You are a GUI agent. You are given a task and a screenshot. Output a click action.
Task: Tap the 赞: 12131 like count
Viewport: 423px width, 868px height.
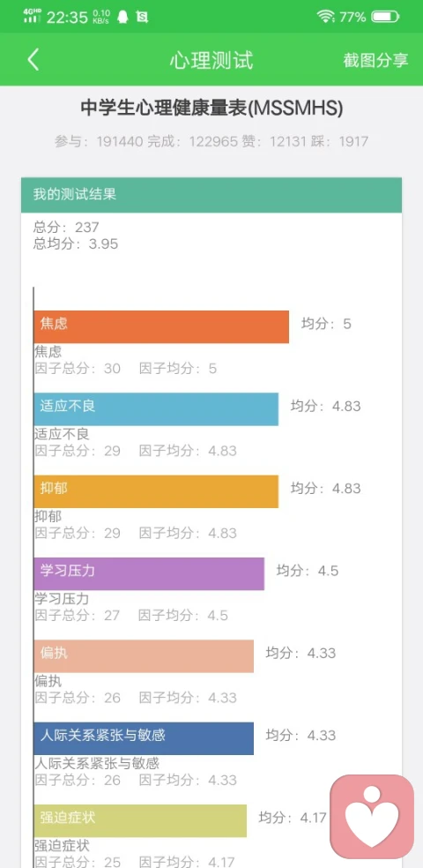(x=274, y=141)
